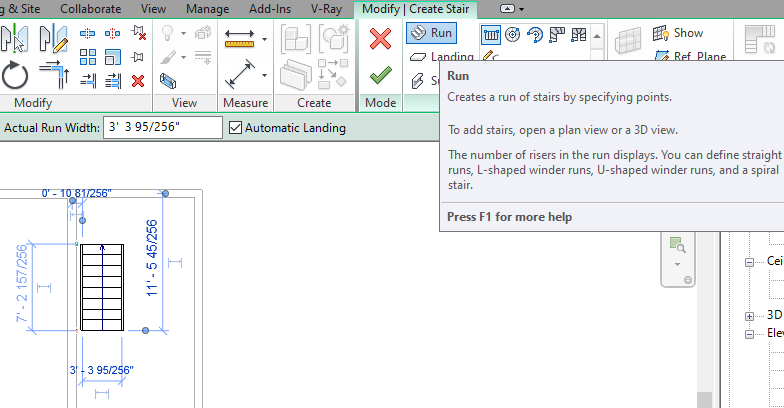Image resolution: width=784 pixels, height=408 pixels.
Task: Cancel edit mode with the red X
Action: tap(380, 38)
